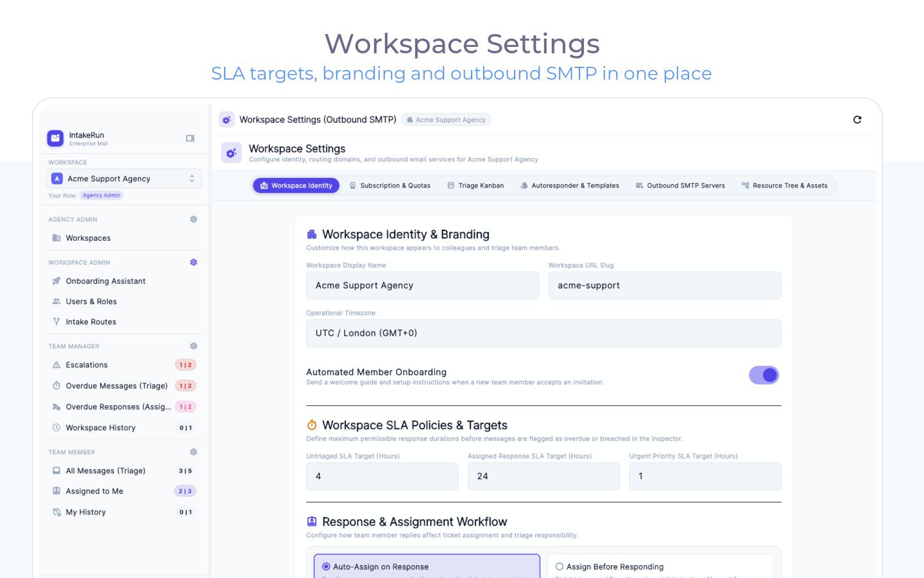Open the Onboarding Assistant page
The image size is (924, 578).
[x=124, y=281]
